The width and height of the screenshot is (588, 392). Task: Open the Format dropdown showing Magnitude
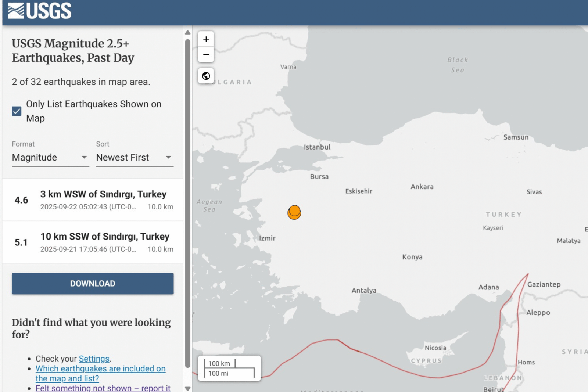click(x=50, y=158)
